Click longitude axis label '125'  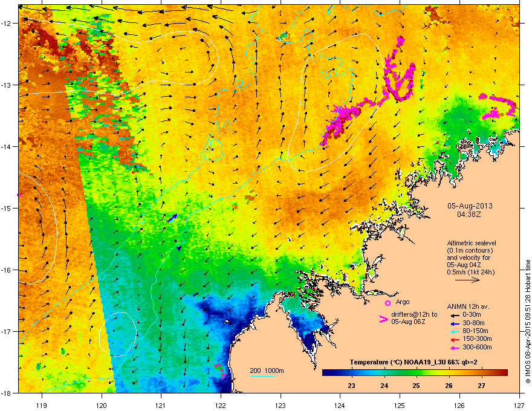(400, 405)
